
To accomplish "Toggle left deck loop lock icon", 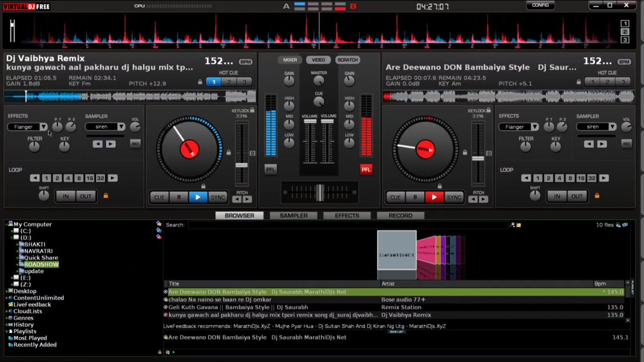I will coord(106,196).
